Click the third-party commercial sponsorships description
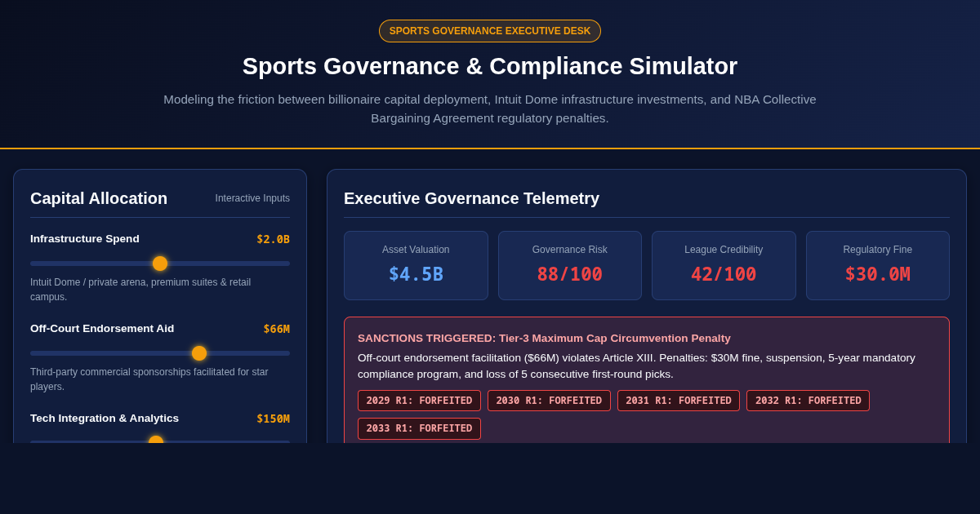 149,379
